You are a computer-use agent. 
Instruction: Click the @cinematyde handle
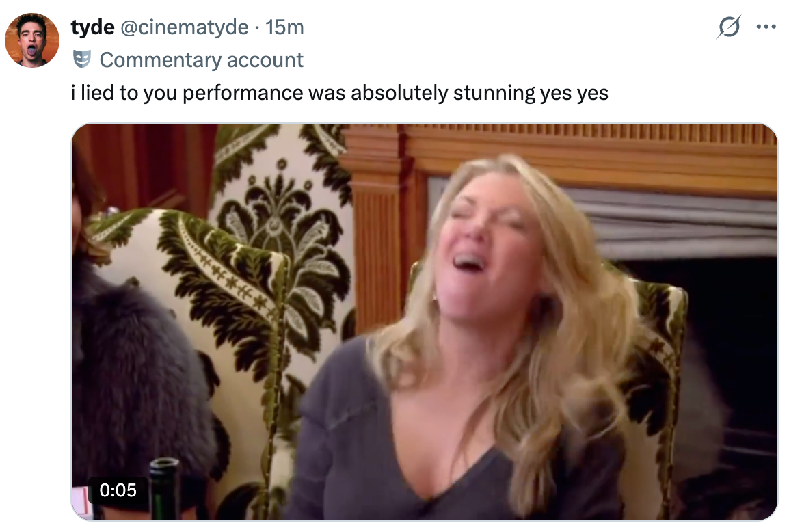[x=185, y=27]
